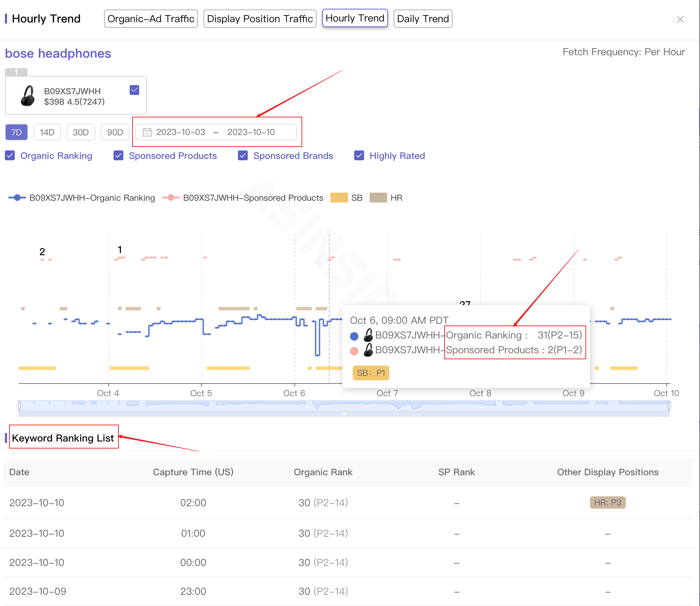Click the brown HR legend swatch

378,198
